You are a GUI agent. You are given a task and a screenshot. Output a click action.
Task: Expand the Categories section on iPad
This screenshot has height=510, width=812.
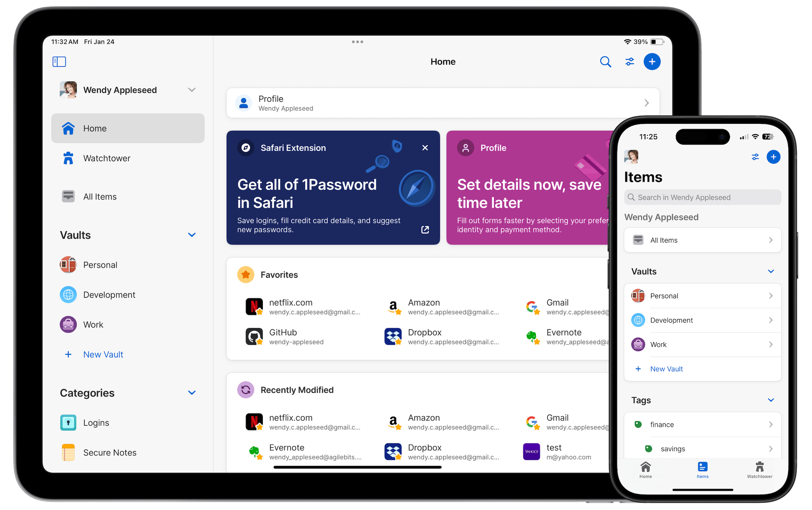click(x=192, y=392)
